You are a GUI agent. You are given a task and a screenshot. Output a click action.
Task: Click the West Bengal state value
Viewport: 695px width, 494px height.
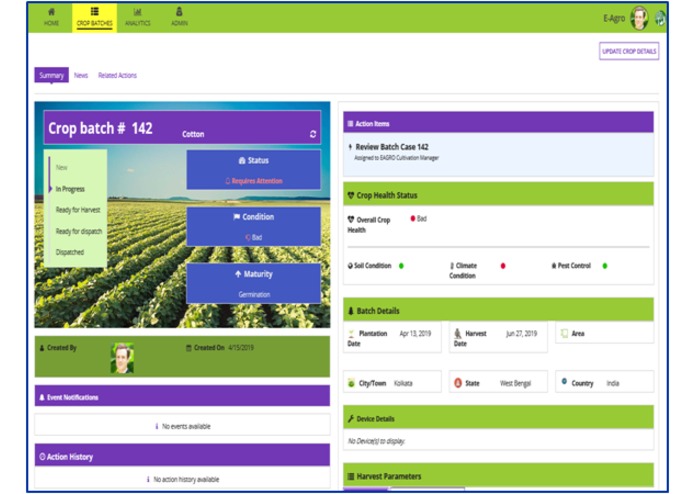pyautogui.click(x=515, y=383)
